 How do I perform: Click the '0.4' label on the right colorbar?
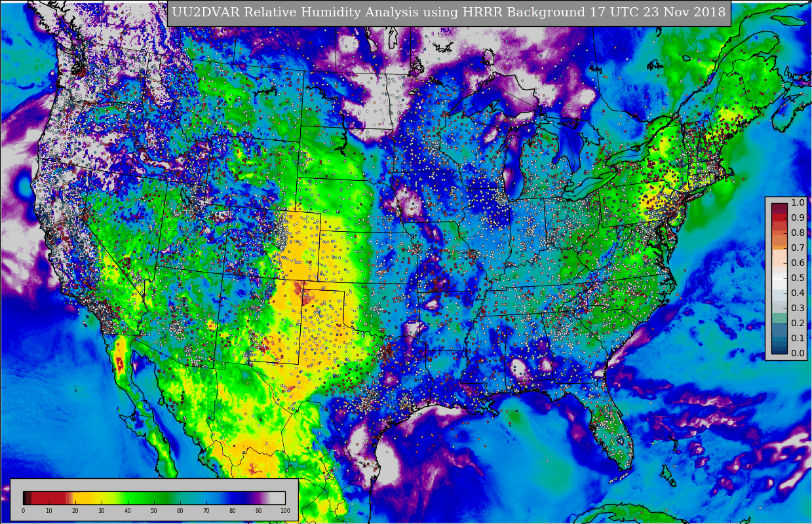[x=798, y=293]
